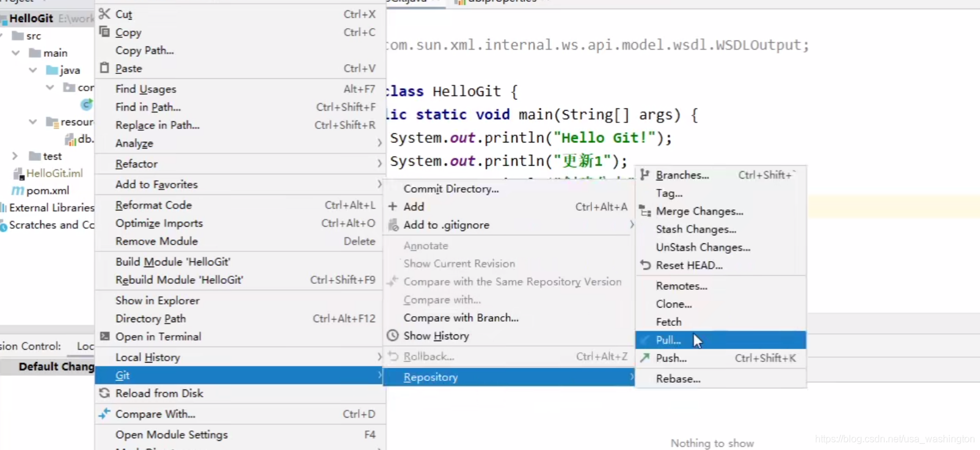Click the Cut scissors icon
The height and width of the screenshot is (450, 980).
104,13
